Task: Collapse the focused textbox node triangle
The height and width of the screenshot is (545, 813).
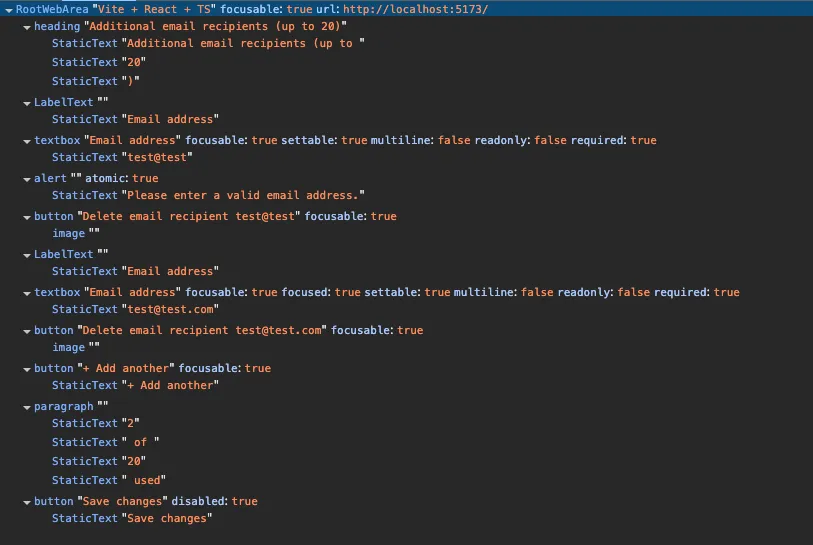Action: (x=26, y=294)
